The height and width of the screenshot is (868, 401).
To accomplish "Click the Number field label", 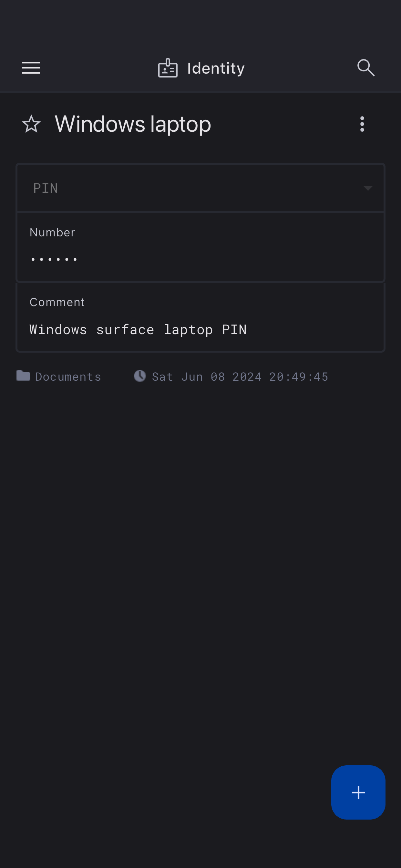I will (52, 232).
